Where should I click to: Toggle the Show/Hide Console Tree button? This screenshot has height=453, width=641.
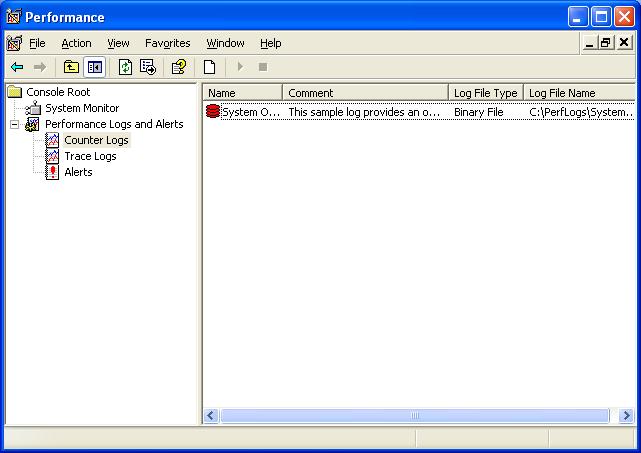pyautogui.click(x=95, y=67)
